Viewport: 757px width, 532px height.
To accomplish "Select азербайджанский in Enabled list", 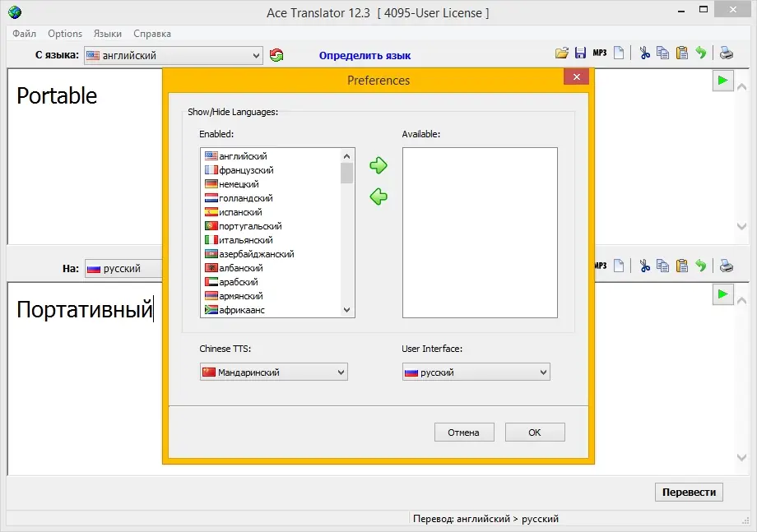I will [272, 254].
